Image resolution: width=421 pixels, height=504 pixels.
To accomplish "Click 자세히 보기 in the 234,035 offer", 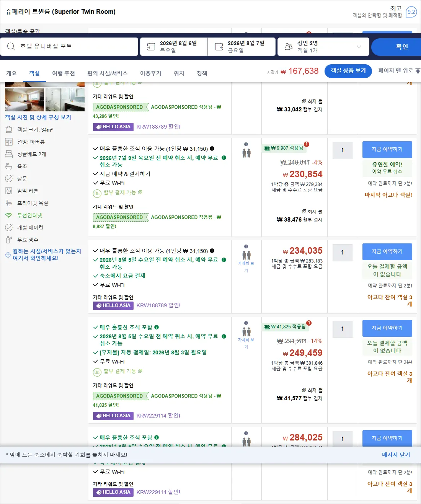I will 246,267.
